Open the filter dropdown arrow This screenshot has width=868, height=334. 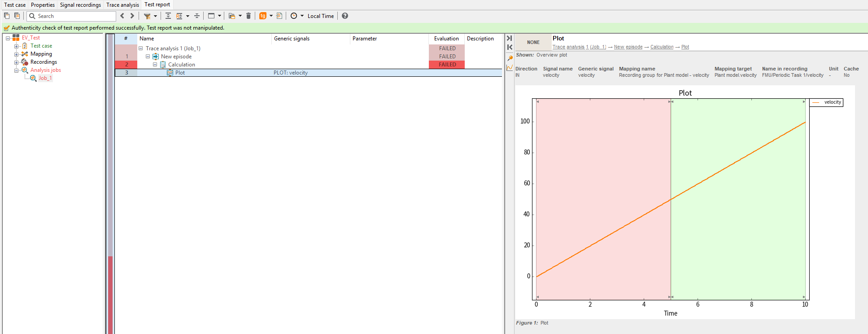click(x=155, y=16)
